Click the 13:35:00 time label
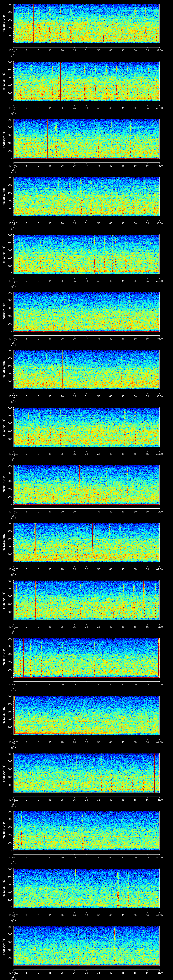Image resolution: width=173 pixels, height=980 pixels. coord(13,281)
